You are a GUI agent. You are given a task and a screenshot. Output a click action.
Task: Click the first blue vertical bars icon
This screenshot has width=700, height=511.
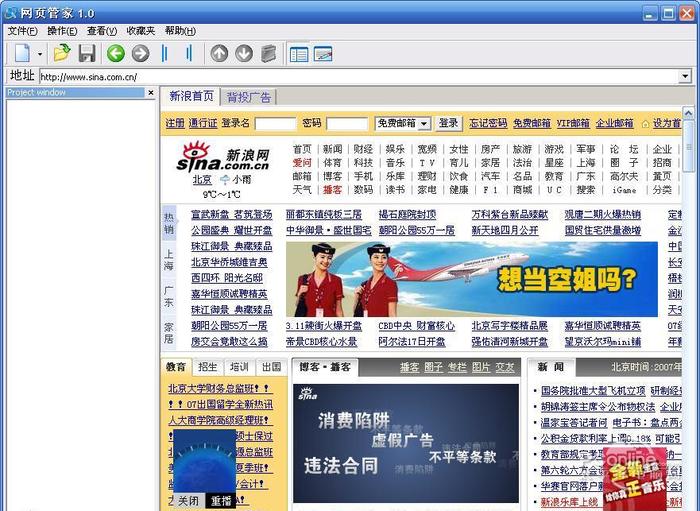164,54
